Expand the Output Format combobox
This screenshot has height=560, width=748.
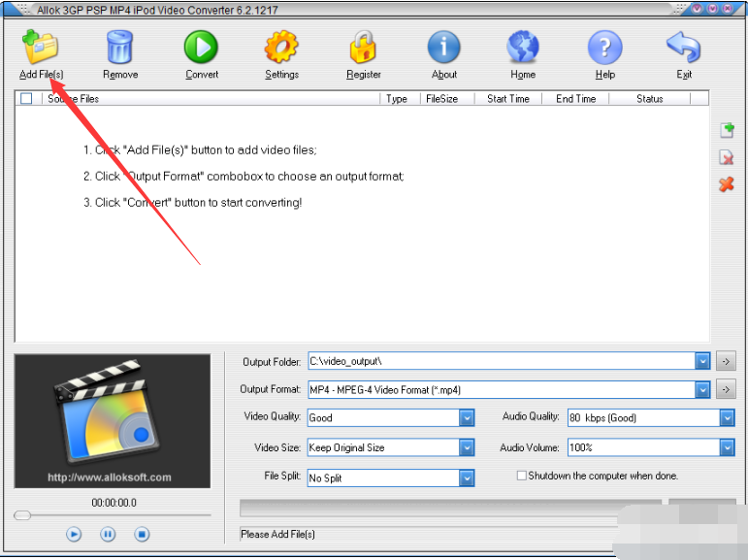pos(702,389)
